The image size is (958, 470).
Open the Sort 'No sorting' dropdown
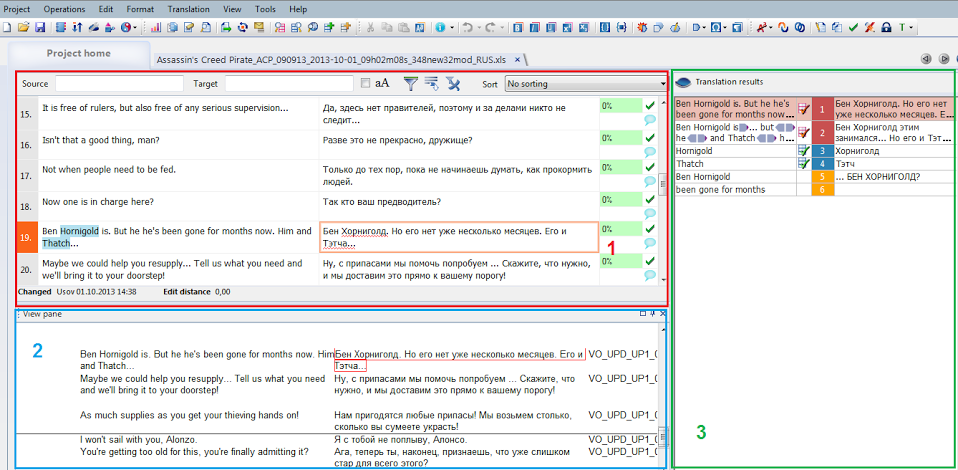click(x=586, y=84)
